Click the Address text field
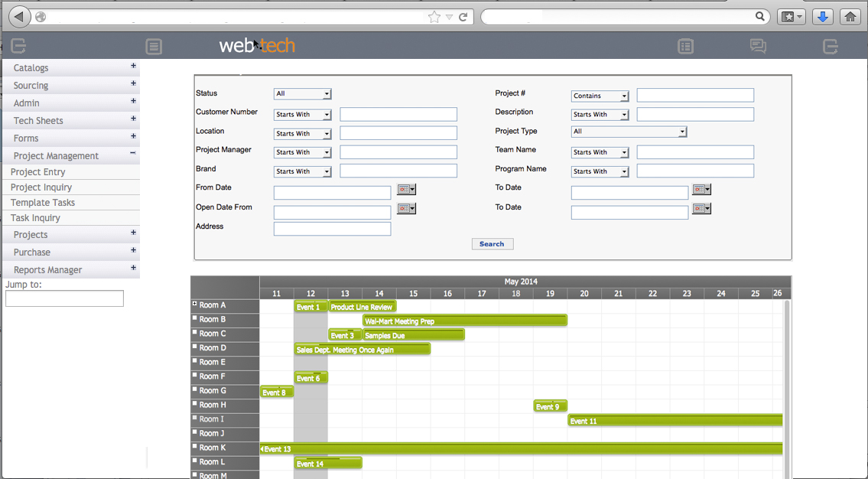The height and width of the screenshot is (479, 868). click(332, 229)
